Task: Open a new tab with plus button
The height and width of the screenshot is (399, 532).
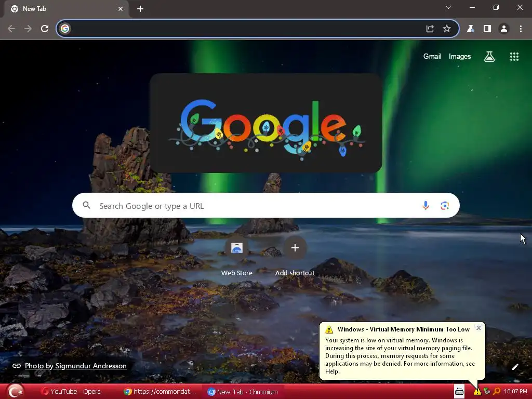Action: (x=140, y=9)
